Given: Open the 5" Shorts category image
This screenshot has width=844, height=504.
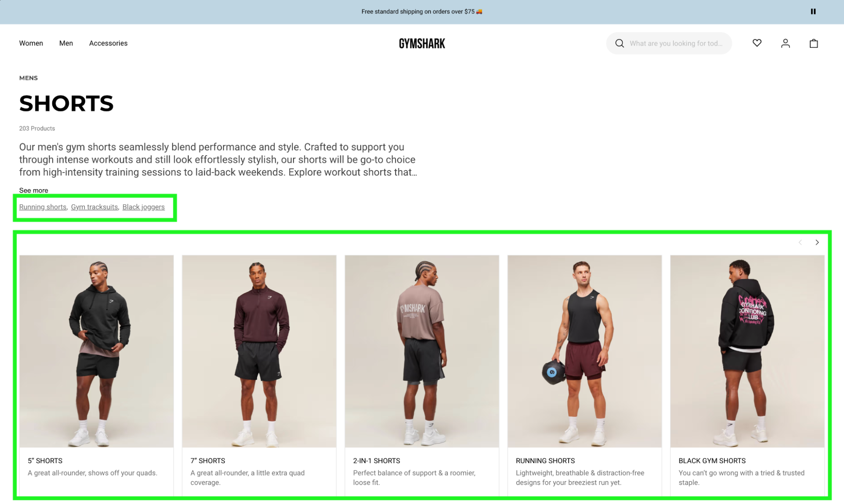Looking at the screenshot, I should pos(96,351).
